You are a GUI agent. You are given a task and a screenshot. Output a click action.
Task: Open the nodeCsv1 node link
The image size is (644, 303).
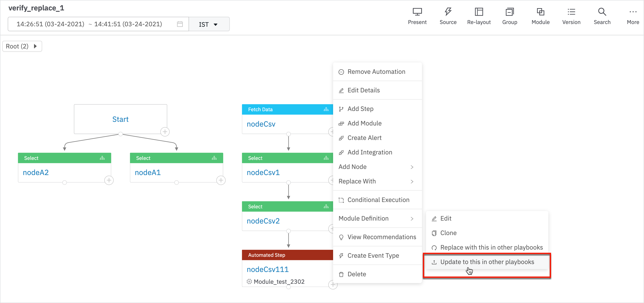(263, 172)
